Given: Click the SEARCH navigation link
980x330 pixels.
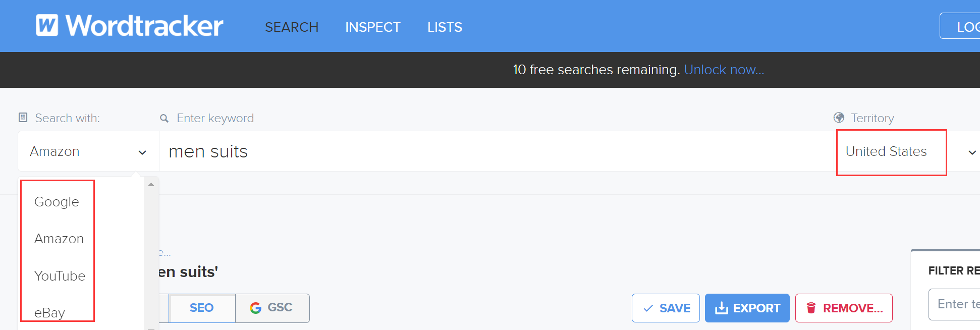Looking at the screenshot, I should pos(292,27).
